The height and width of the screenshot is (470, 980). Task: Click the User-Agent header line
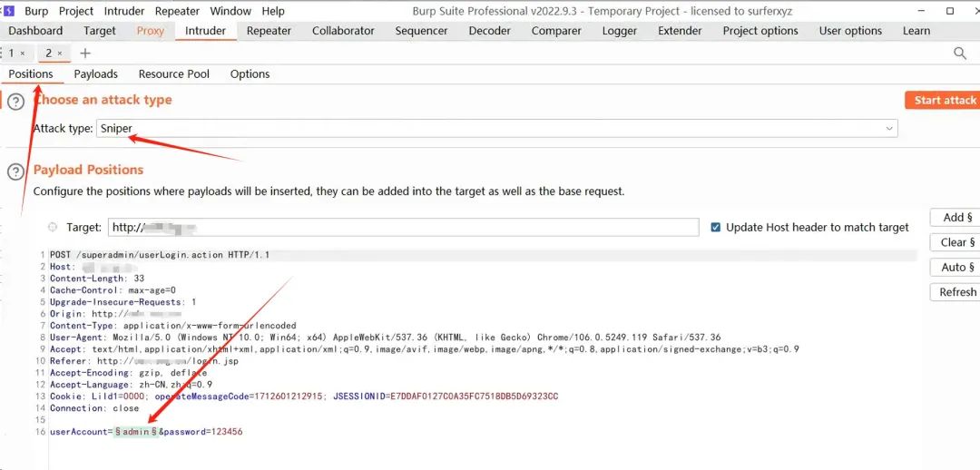[385, 338]
